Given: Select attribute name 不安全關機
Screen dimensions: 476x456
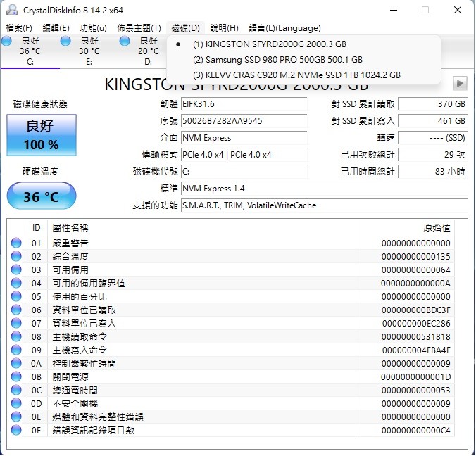Looking at the screenshot, I should pos(75,404).
